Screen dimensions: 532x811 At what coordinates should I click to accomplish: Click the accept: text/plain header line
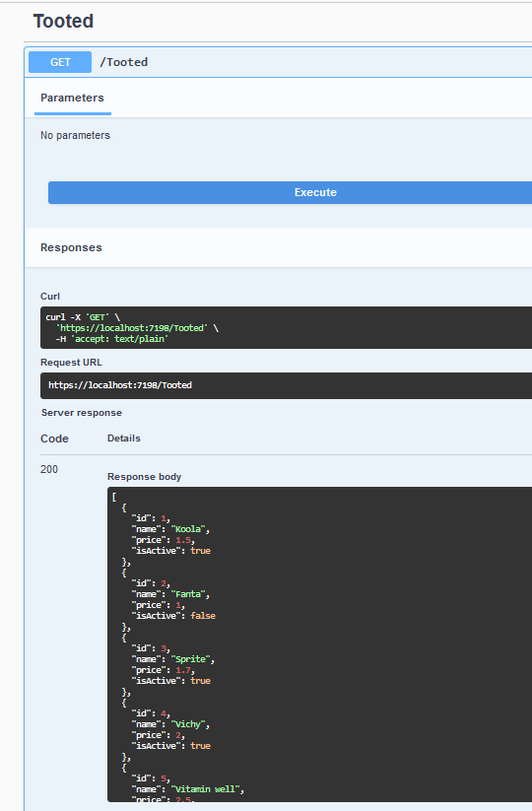coord(112,339)
